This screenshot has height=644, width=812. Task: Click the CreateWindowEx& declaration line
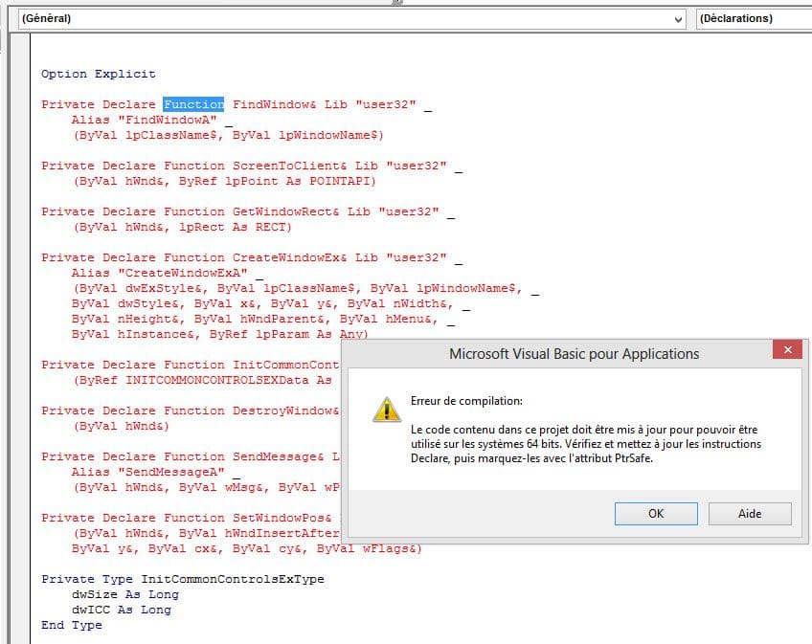(x=252, y=257)
